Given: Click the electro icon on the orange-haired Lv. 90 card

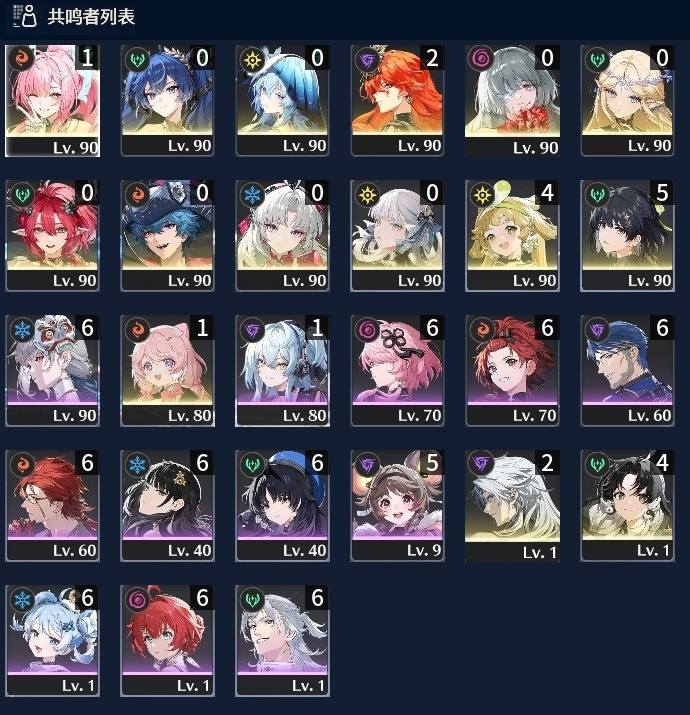Looking at the screenshot, I should (367, 59).
